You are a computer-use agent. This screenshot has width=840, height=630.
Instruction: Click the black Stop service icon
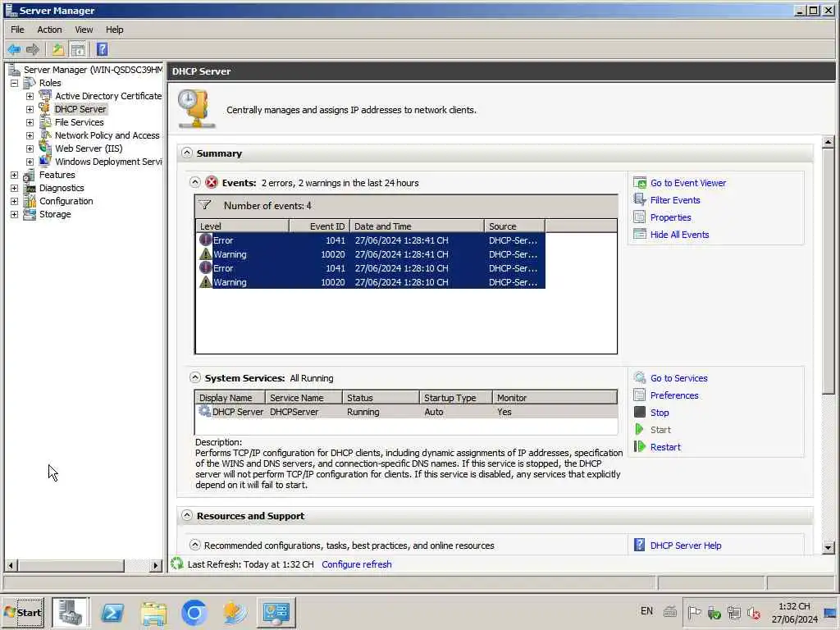point(640,412)
